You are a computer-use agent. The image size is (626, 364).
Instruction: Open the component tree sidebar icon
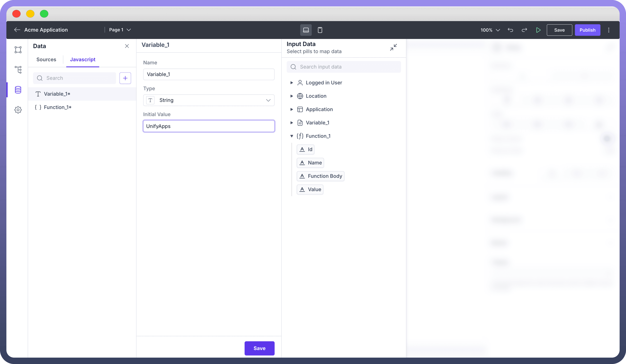click(18, 70)
